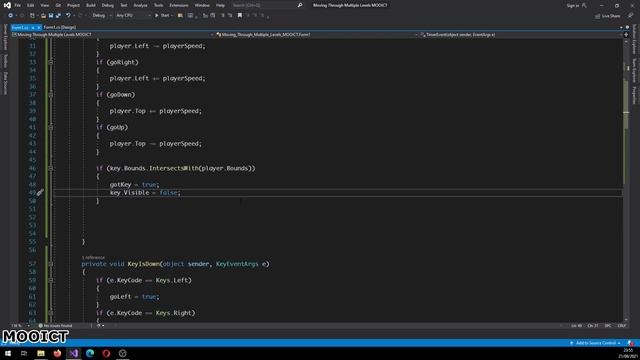Click the No issues found indicator
This screenshot has width=640, height=360.
coord(56,326)
